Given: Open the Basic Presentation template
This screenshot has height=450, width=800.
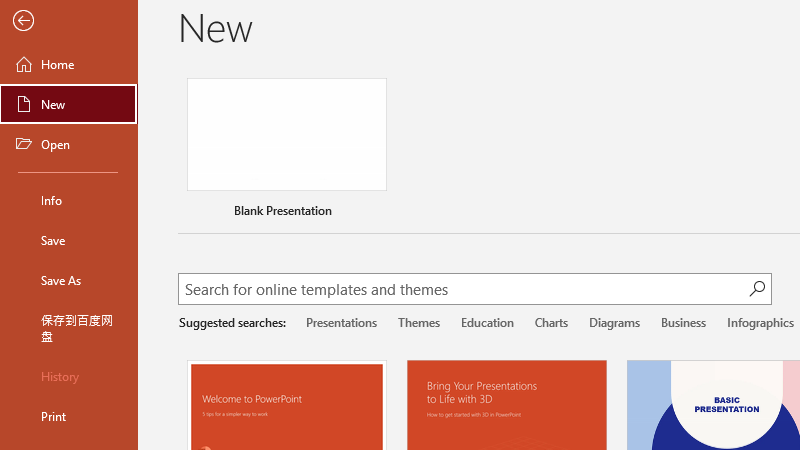Looking at the screenshot, I should click(713, 406).
